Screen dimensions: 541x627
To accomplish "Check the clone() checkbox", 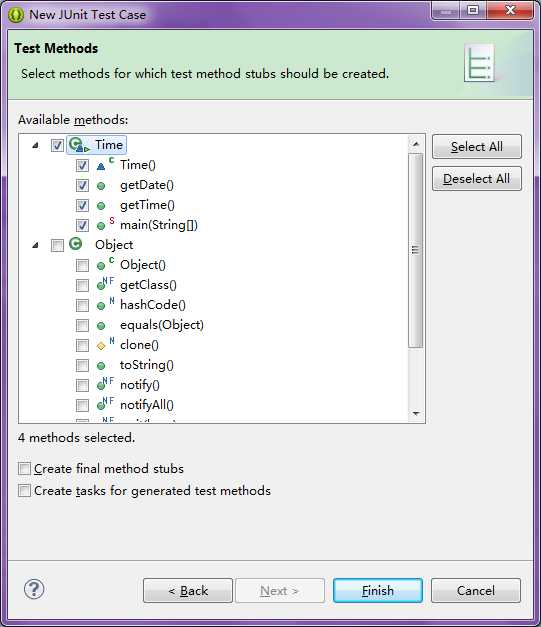I will click(82, 345).
